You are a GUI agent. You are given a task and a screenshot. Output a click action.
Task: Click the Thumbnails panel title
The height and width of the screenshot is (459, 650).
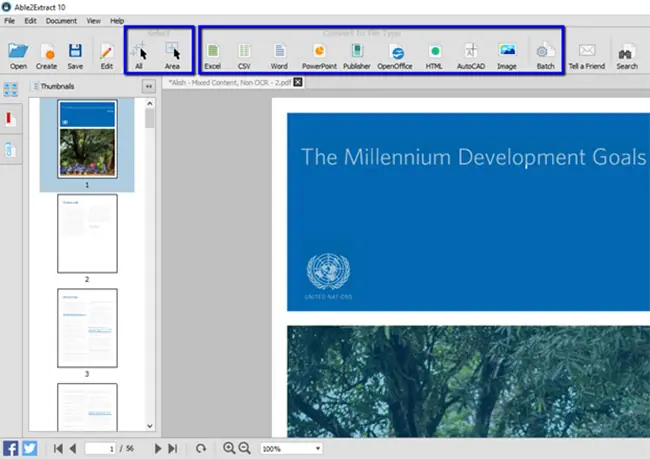(x=57, y=86)
